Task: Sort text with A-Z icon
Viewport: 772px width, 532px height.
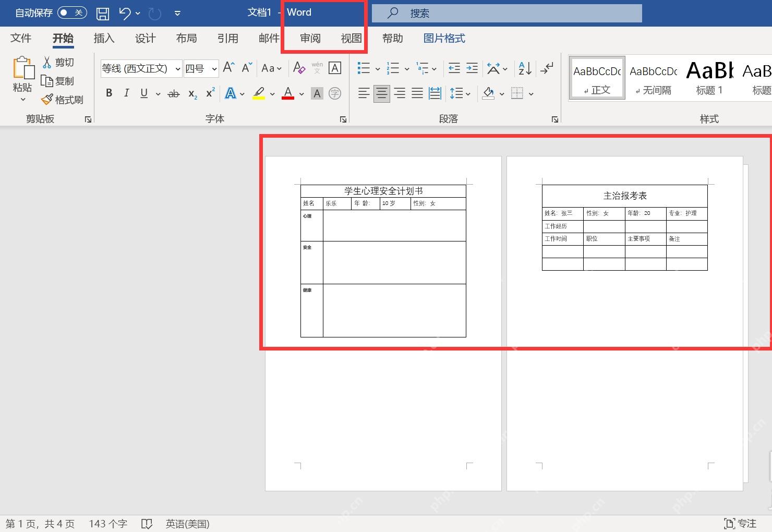Action: click(x=525, y=68)
